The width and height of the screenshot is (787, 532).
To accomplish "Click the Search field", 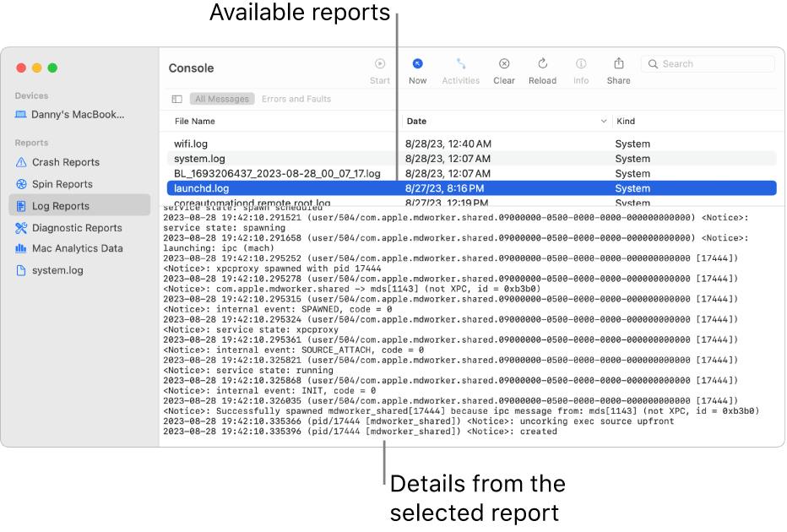I will click(x=708, y=63).
